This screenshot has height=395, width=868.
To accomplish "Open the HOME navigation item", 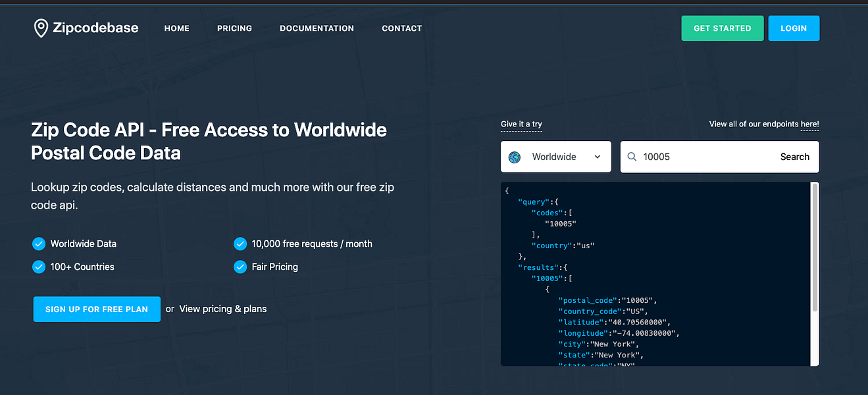I will pos(177,28).
